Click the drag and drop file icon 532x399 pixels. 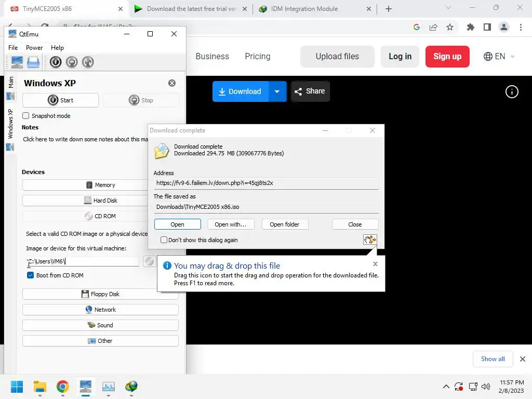point(370,240)
